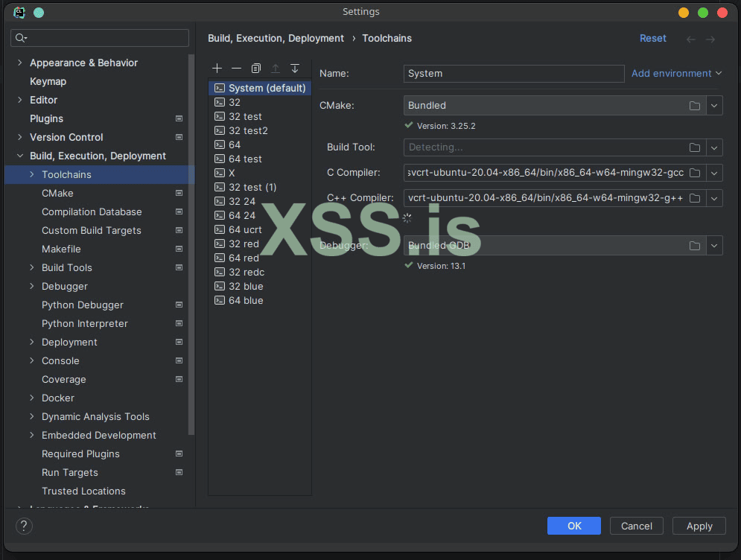Browse for Build Tool folder icon

[x=694, y=147]
